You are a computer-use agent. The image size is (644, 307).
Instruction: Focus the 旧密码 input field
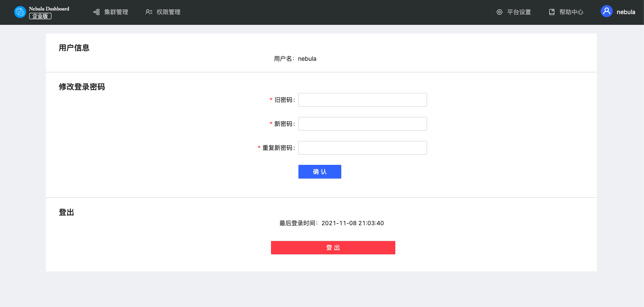point(362,100)
